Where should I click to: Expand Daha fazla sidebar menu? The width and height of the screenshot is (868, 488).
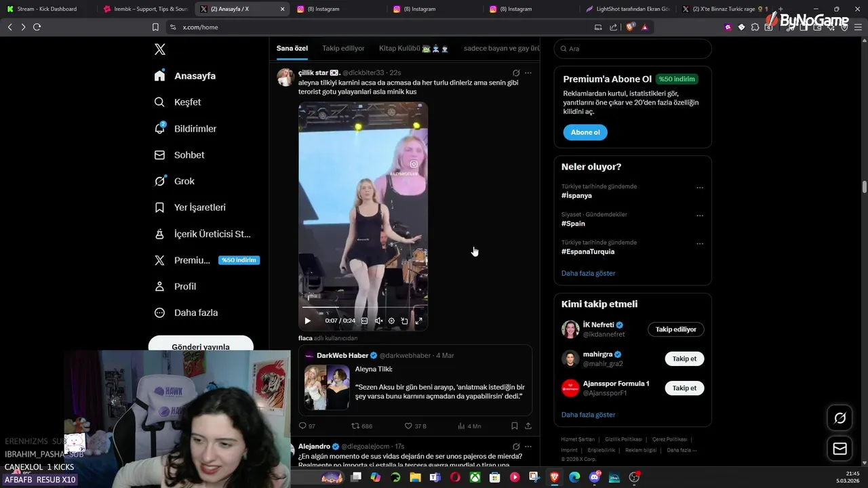pos(186,313)
